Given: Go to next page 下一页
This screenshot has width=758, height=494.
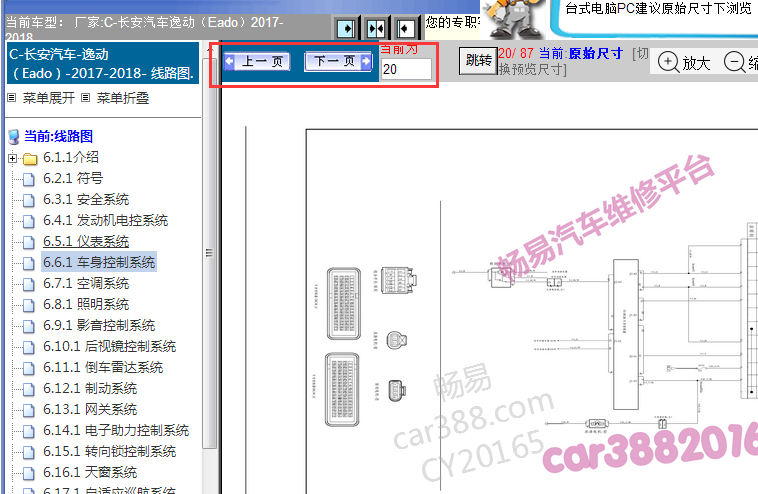Looking at the screenshot, I should tap(338, 61).
